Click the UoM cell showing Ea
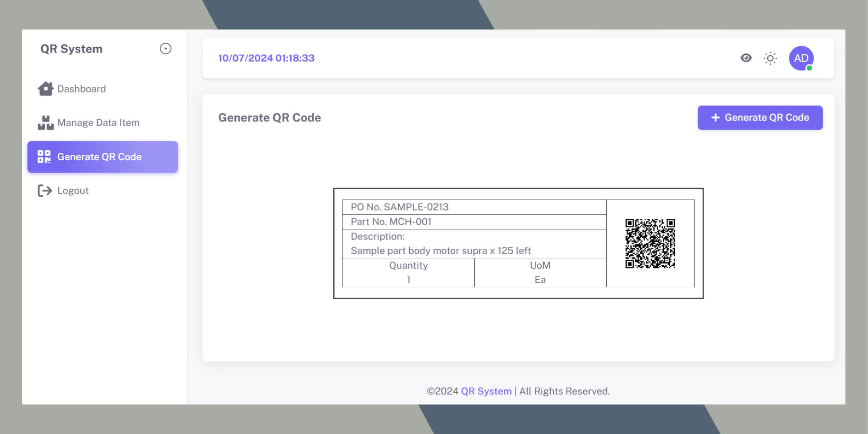The width and height of the screenshot is (868, 434). point(540,273)
